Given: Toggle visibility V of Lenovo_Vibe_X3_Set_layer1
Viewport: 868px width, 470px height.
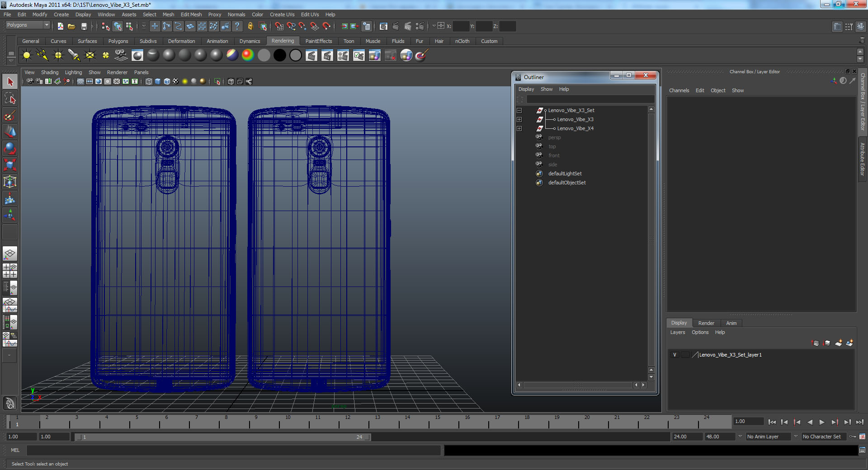Looking at the screenshot, I should pos(675,355).
